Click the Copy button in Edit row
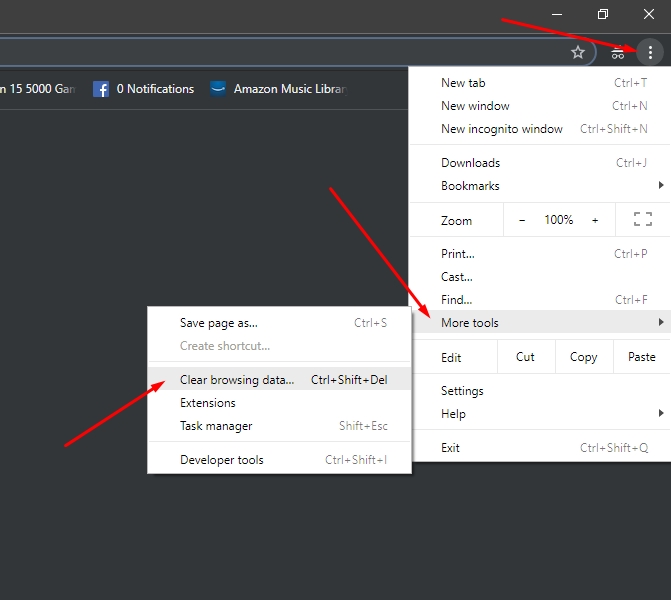This screenshot has width=671, height=600. (x=584, y=357)
